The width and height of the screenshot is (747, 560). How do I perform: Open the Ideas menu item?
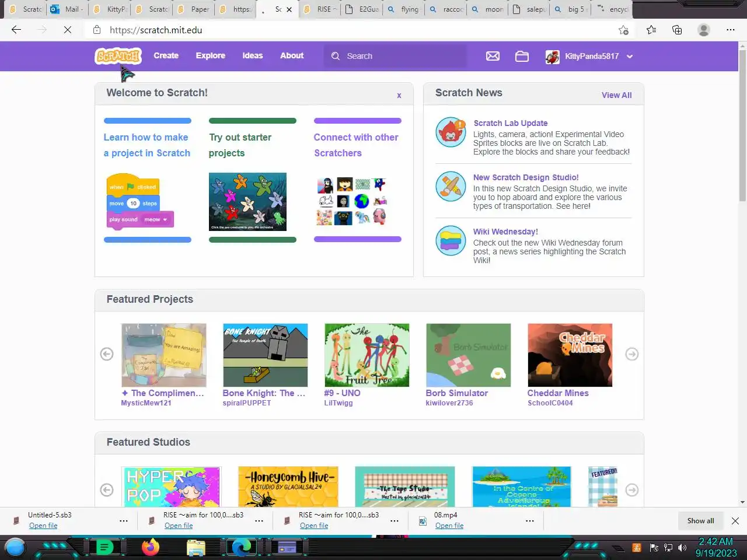(253, 55)
